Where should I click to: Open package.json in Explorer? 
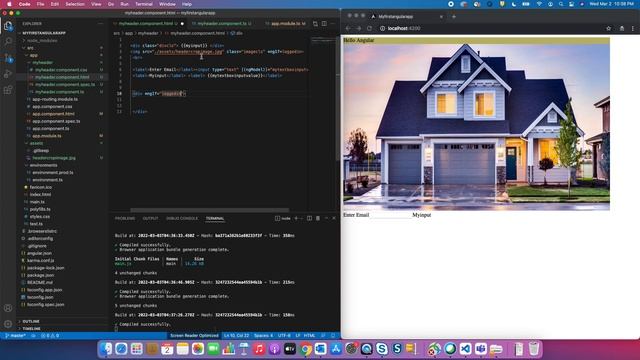(40, 275)
